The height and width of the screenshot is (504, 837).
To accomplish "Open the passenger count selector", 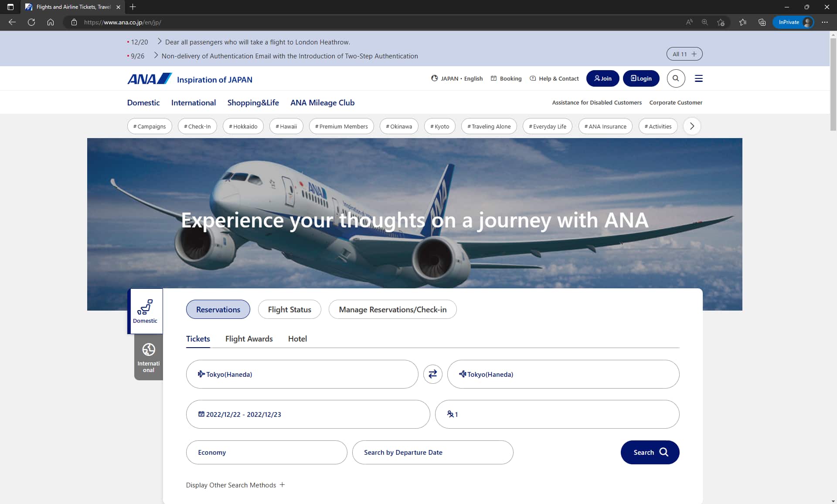I will (557, 414).
